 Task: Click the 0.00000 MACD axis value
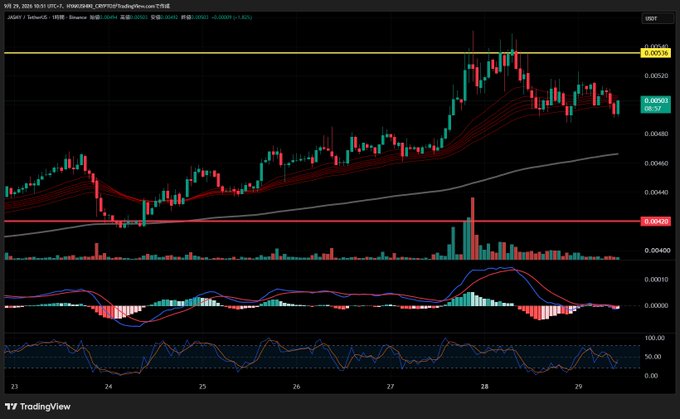pos(656,306)
